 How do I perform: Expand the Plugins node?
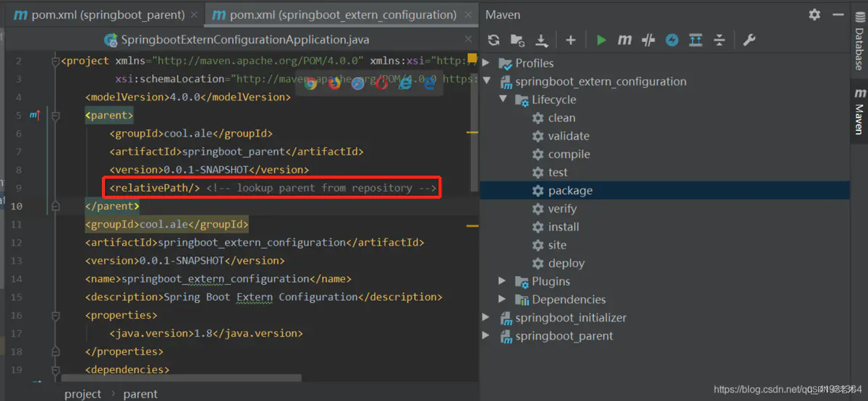503,281
